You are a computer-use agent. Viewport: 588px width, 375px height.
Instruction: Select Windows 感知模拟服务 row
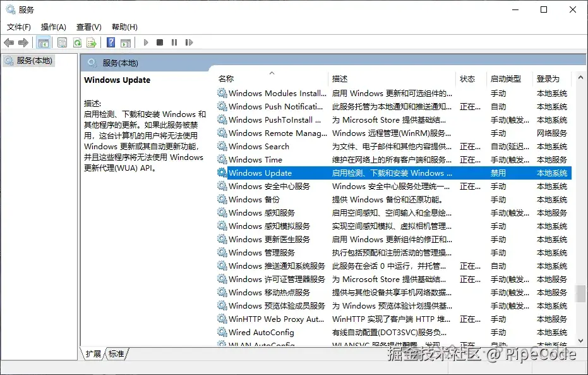tap(393, 226)
